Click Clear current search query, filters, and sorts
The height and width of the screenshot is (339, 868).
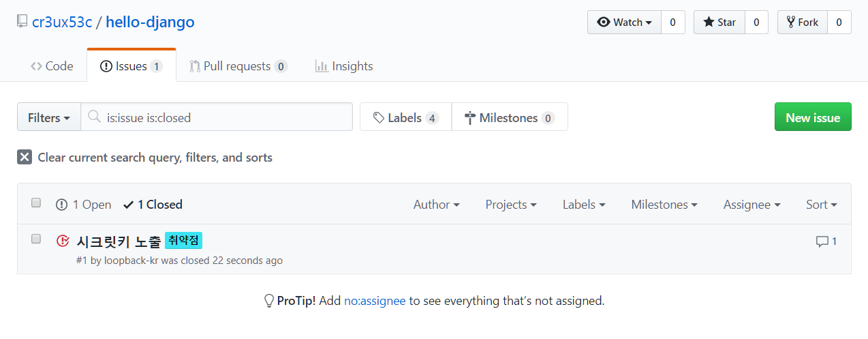[x=144, y=158]
